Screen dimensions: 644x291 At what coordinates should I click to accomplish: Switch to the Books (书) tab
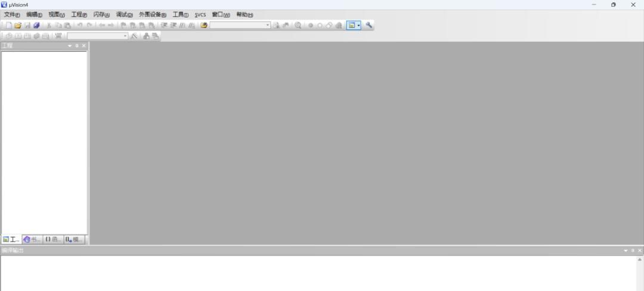(x=32, y=239)
